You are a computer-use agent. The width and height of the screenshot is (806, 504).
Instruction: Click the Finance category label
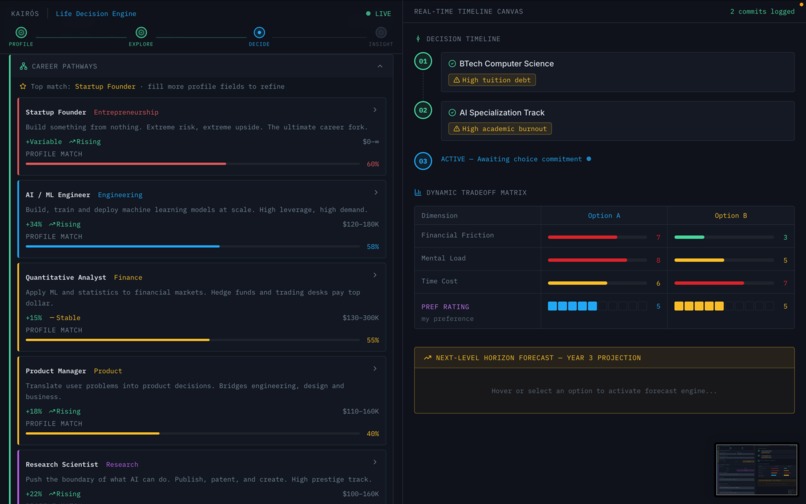128,278
